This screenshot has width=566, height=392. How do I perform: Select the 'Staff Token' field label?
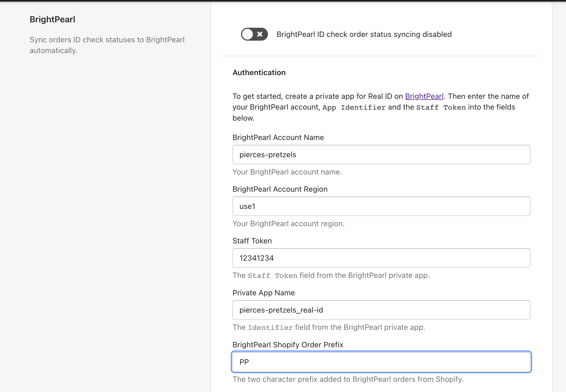[252, 241]
